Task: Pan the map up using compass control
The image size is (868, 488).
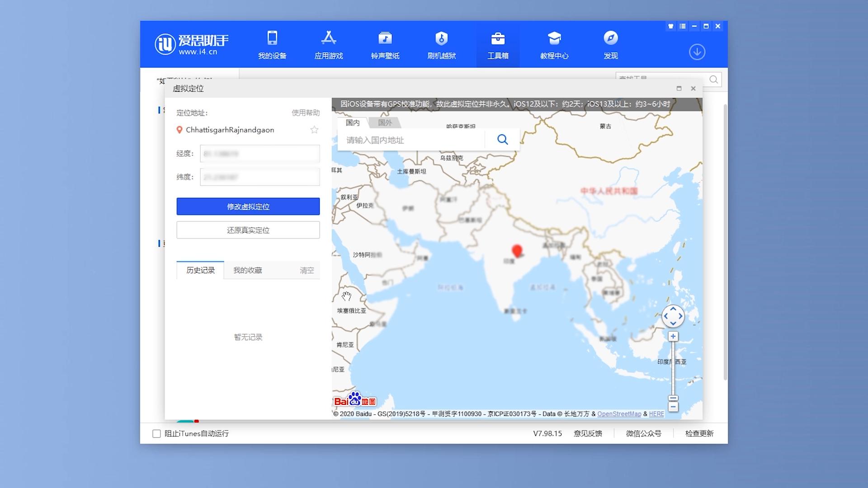Action: (x=673, y=309)
